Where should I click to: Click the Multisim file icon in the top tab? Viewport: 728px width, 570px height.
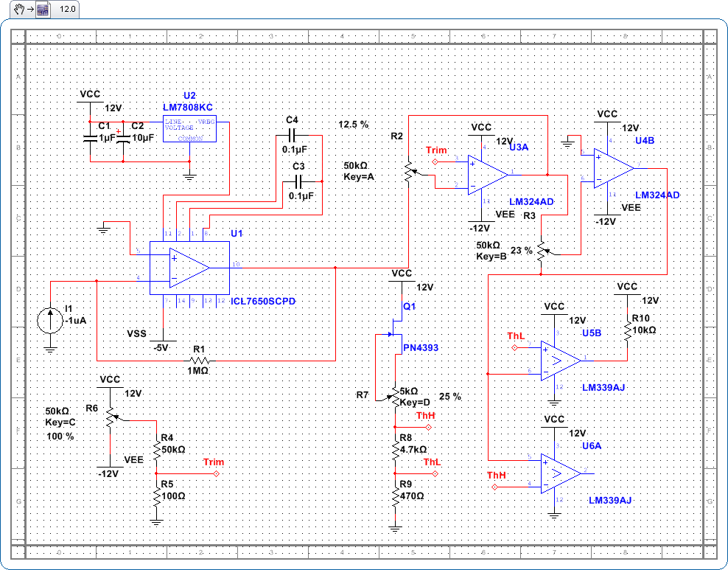43,10
